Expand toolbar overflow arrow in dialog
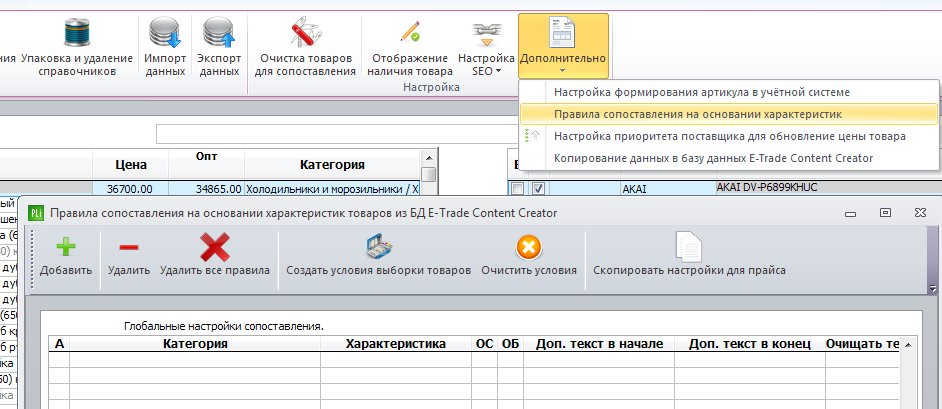Screen dimensions: 942x409 932,288
